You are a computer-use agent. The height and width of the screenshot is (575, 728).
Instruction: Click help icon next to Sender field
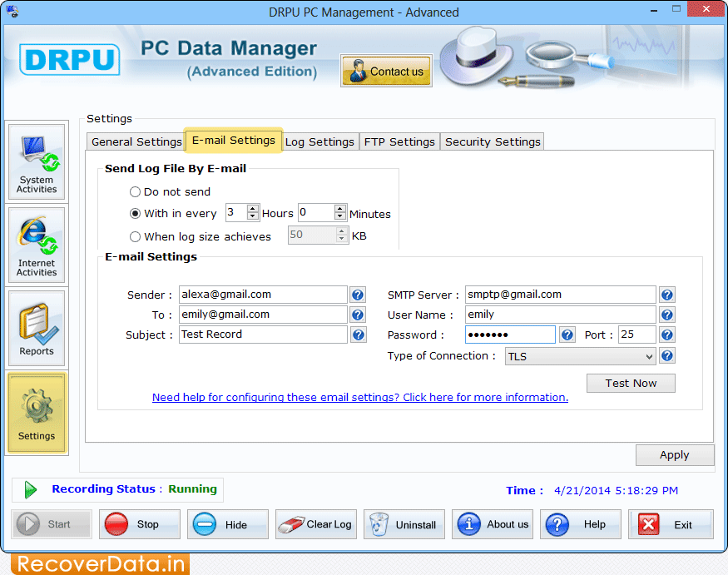click(x=358, y=295)
